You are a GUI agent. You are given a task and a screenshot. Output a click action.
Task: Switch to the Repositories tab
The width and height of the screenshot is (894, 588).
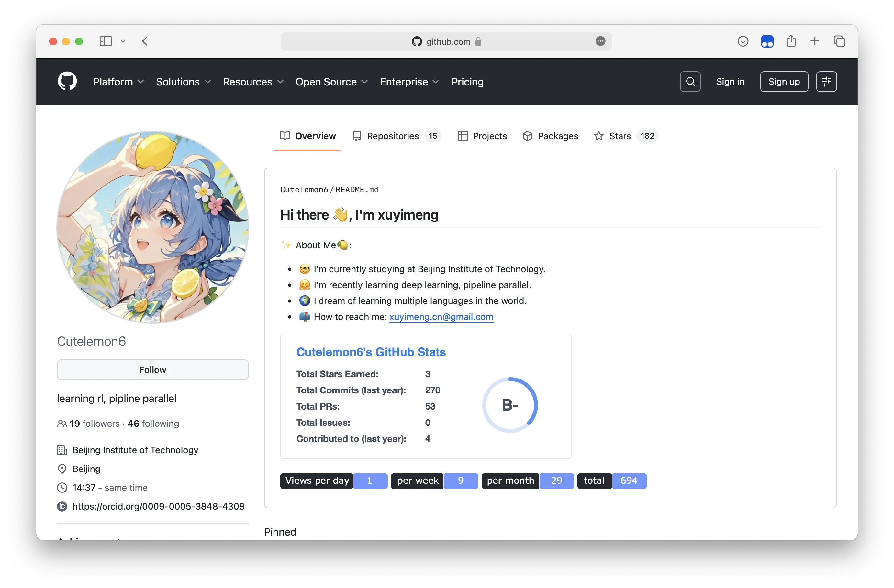pyautogui.click(x=397, y=136)
